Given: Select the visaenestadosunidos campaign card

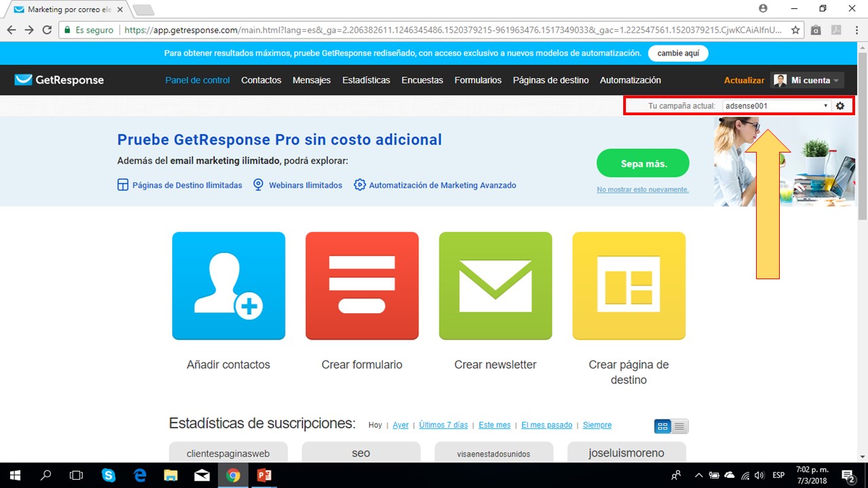Looking at the screenshot, I should (494, 452).
